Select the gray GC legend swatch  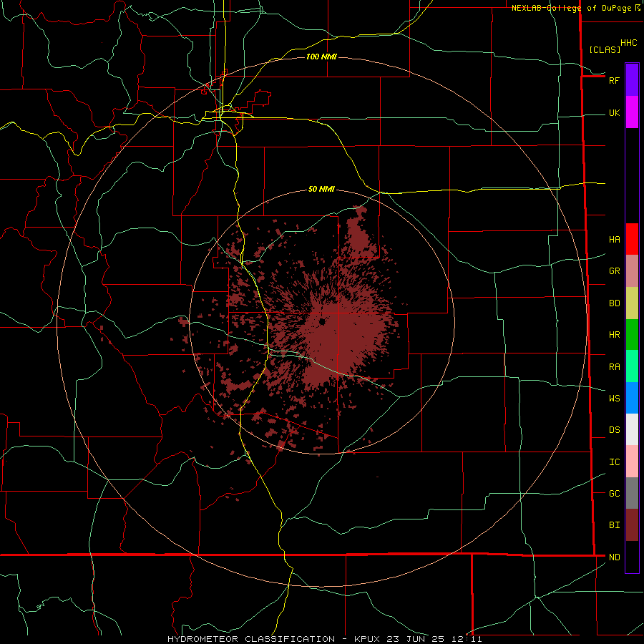pyautogui.click(x=632, y=493)
